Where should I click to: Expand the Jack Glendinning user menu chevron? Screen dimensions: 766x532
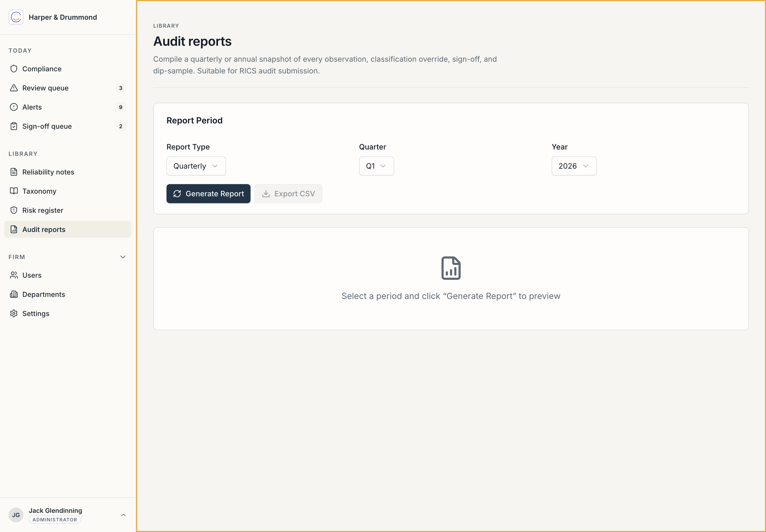123,515
